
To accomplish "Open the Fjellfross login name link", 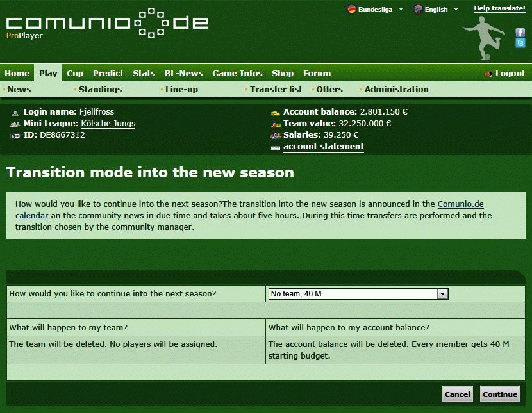I will pyautogui.click(x=97, y=112).
